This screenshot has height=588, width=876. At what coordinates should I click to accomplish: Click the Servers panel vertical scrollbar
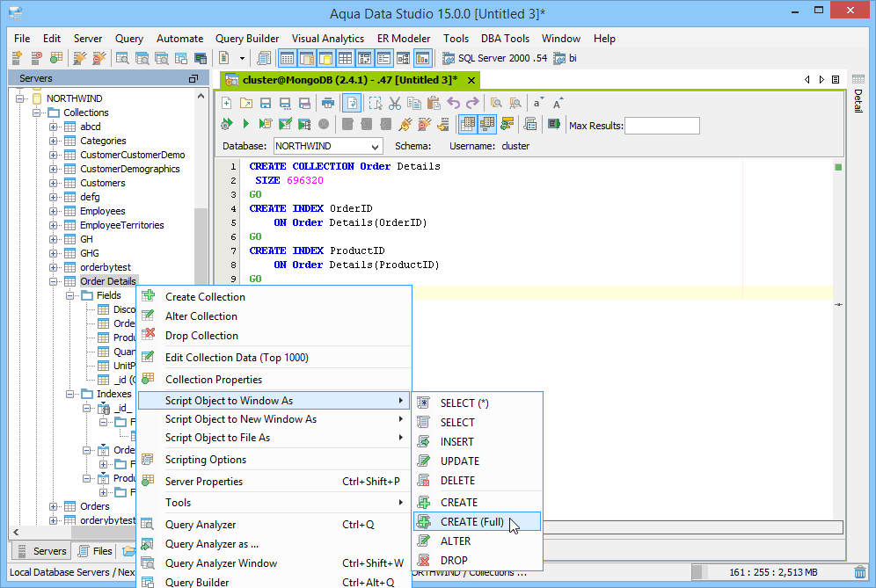click(x=201, y=246)
